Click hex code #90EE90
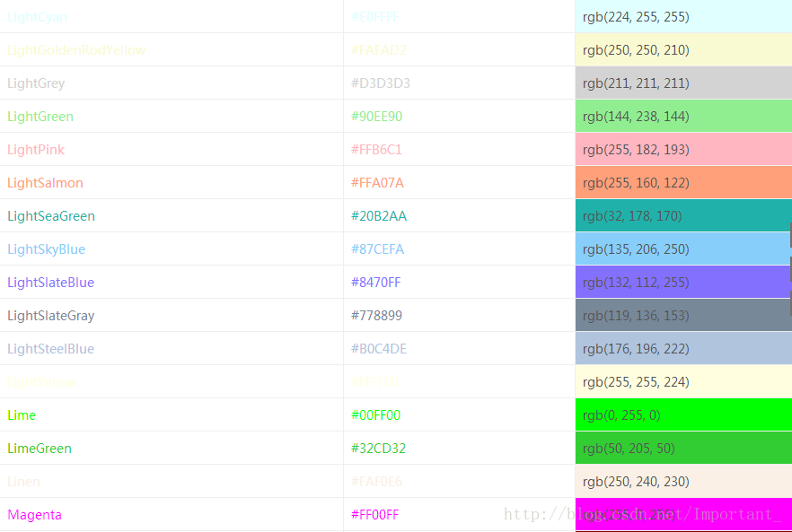Image resolution: width=792 pixels, height=532 pixels. tap(377, 117)
